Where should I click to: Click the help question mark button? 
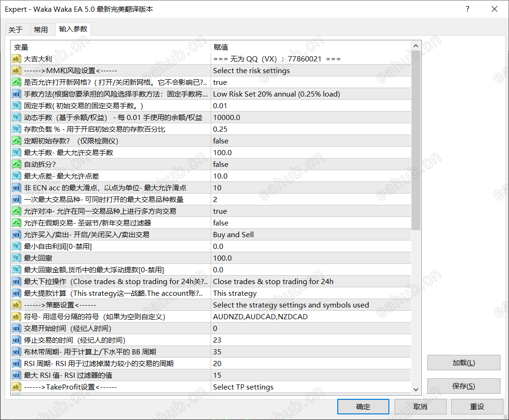[x=467, y=9]
